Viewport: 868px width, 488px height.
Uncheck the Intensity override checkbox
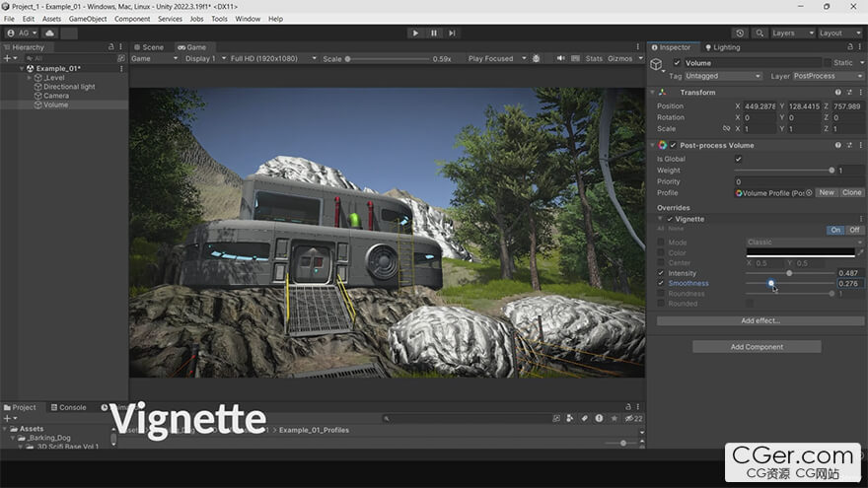(x=661, y=273)
